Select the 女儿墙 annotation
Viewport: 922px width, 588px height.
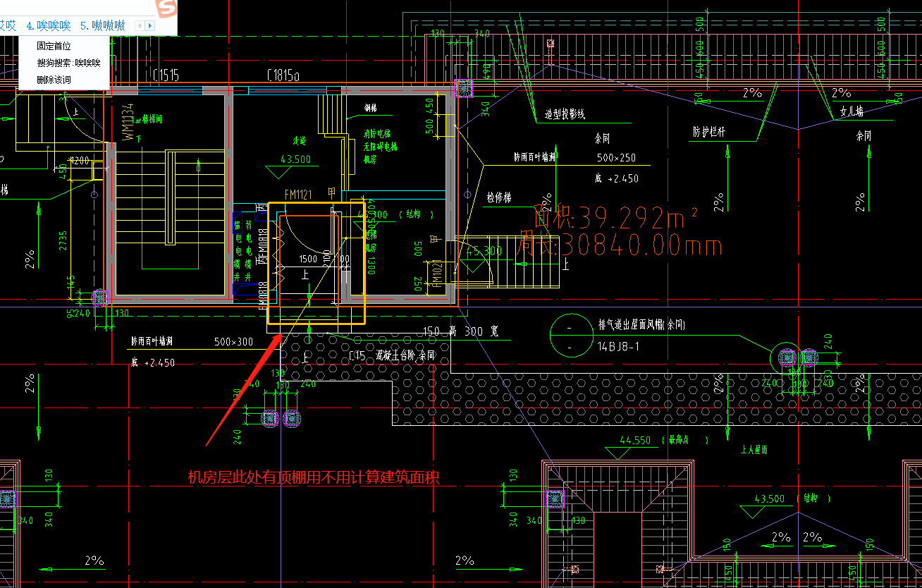pyautogui.click(x=851, y=111)
